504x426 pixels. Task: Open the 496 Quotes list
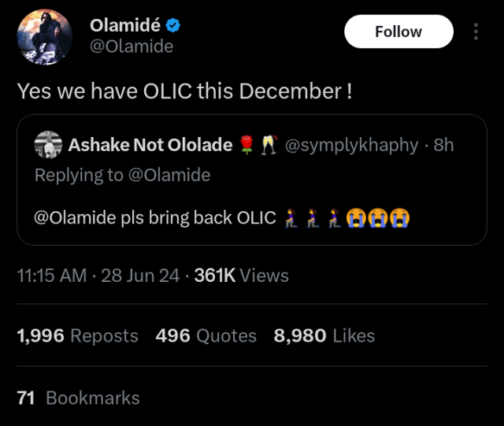click(x=206, y=335)
